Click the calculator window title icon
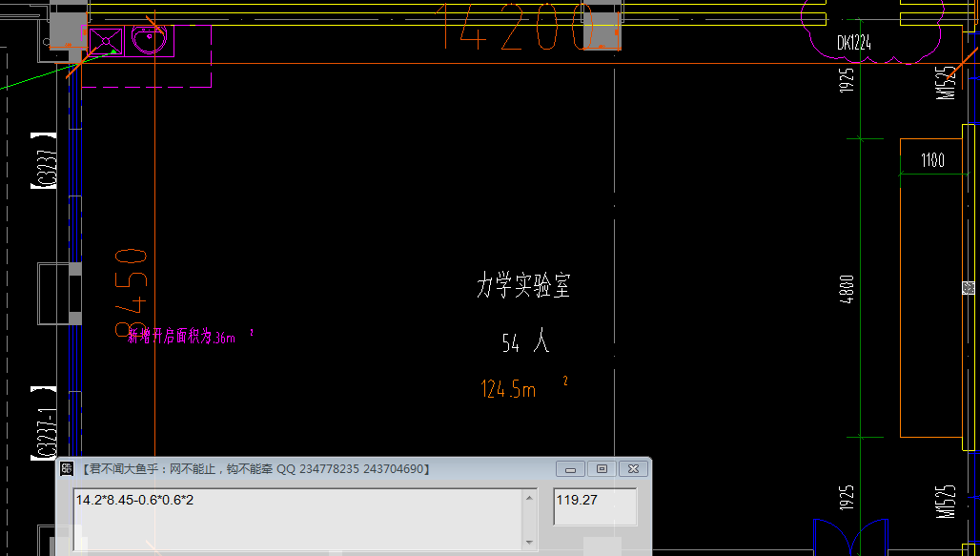This screenshot has height=556, width=980. (67, 469)
